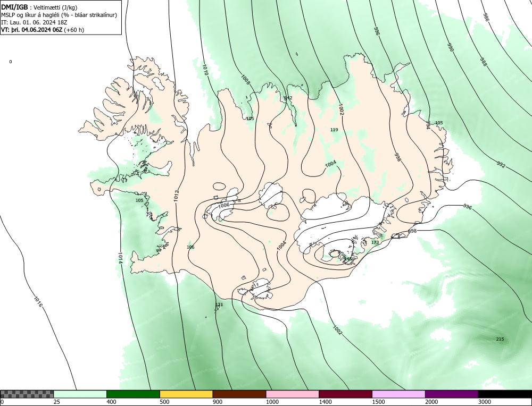Click the '1010' isobar label

click(205, 70)
